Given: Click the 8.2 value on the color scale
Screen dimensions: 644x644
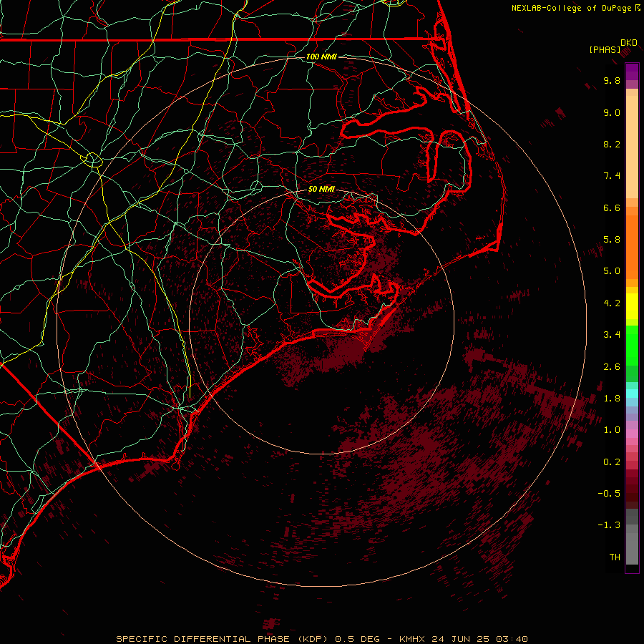Looking at the screenshot, I should pyautogui.click(x=612, y=144).
